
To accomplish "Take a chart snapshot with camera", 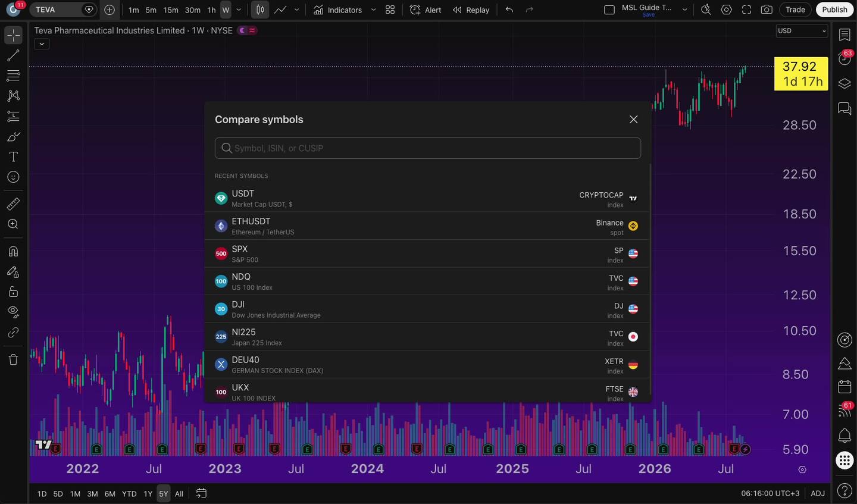I will coord(767,10).
